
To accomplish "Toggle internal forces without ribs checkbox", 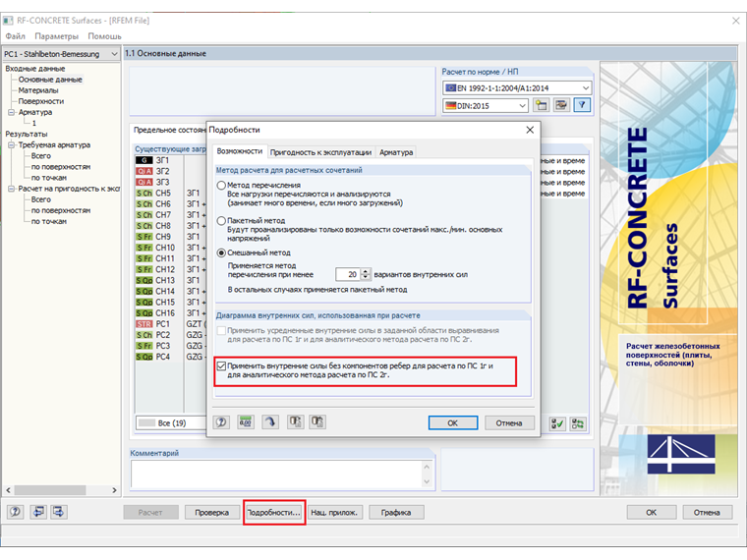I will click(x=221, y=366).
